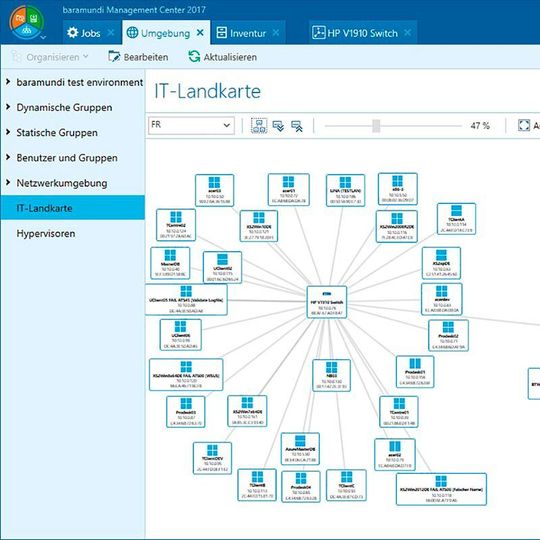
Task: Select the Prodesk04 node
Action: coord(301,487)
